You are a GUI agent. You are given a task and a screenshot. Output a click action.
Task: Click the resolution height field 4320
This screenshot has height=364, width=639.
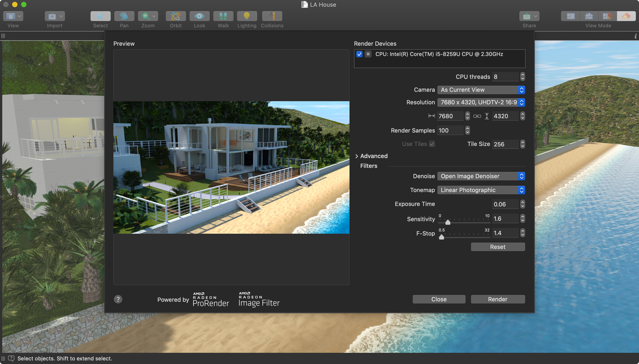point(505,116)
